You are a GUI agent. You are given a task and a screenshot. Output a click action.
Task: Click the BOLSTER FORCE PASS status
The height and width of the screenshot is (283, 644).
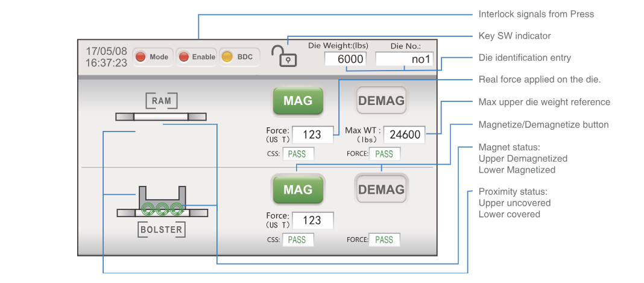385,240
